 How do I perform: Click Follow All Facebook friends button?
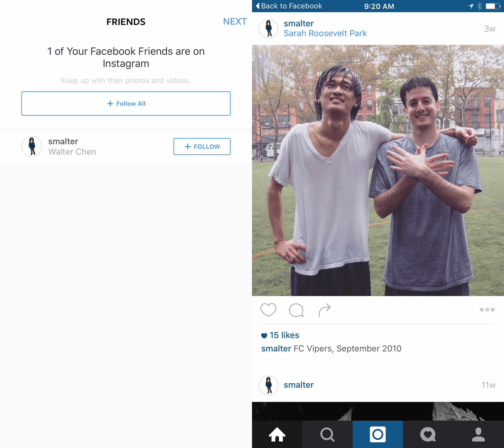pos(126,103)
